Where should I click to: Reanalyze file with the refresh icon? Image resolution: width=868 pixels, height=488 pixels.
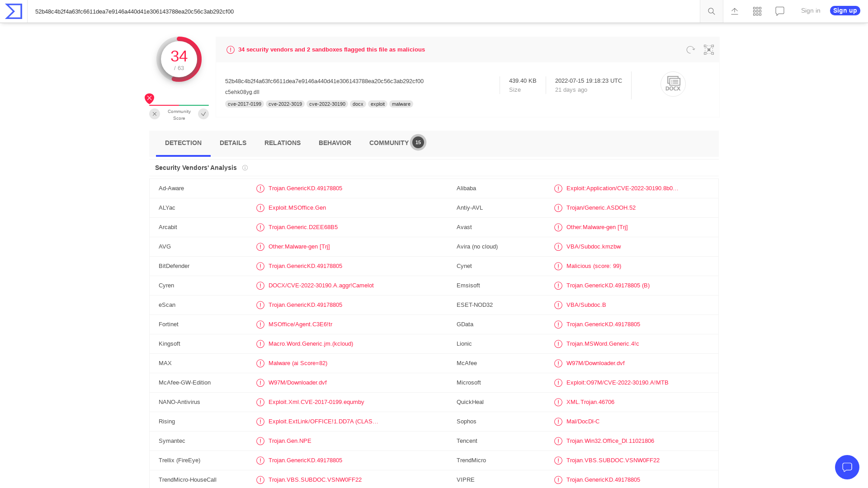click(690, 50)
